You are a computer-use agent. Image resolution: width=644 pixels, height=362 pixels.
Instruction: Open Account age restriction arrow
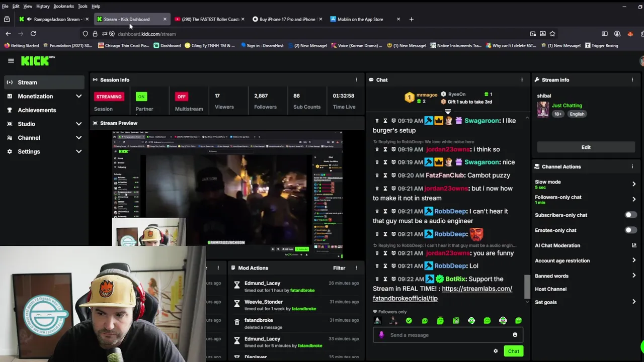pos(634,260)
